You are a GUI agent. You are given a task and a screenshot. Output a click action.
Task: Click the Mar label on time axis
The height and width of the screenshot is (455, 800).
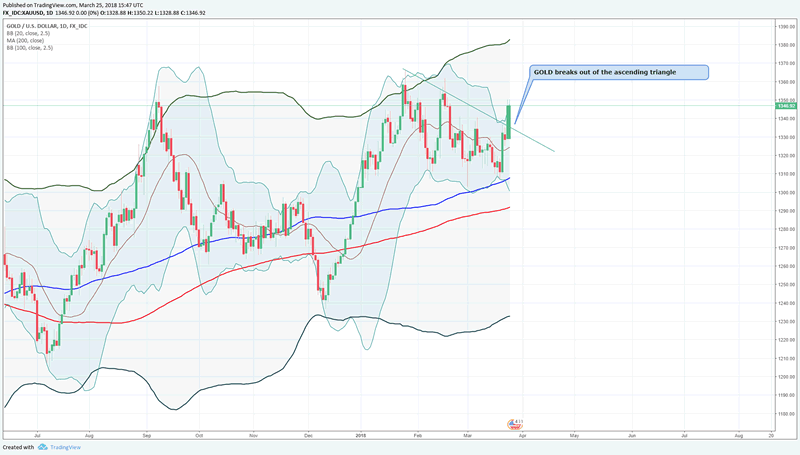[467, 436]
